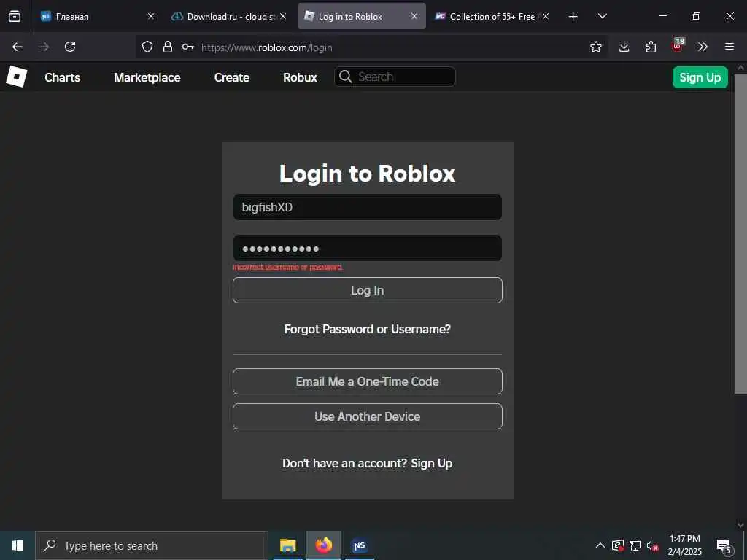Select the Log in to Roblox tab
747x560 pixels.
pyautogui.click(x=361, y=16)
